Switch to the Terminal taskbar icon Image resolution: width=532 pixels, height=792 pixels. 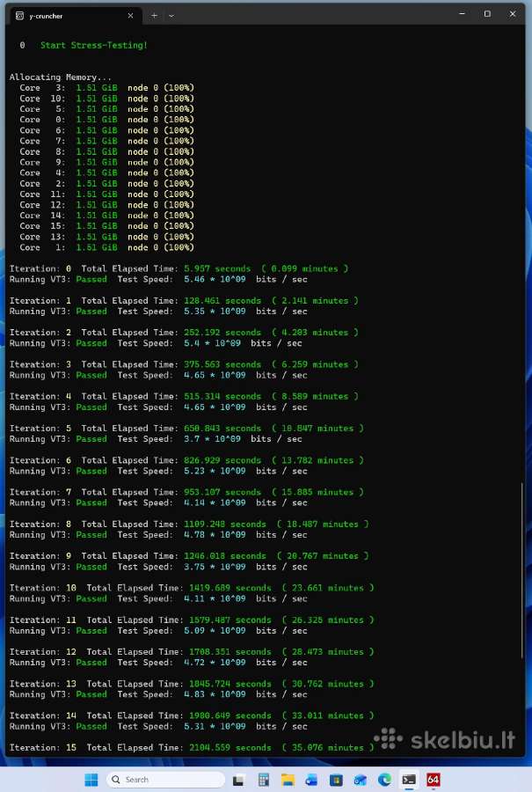coord(409,780)
